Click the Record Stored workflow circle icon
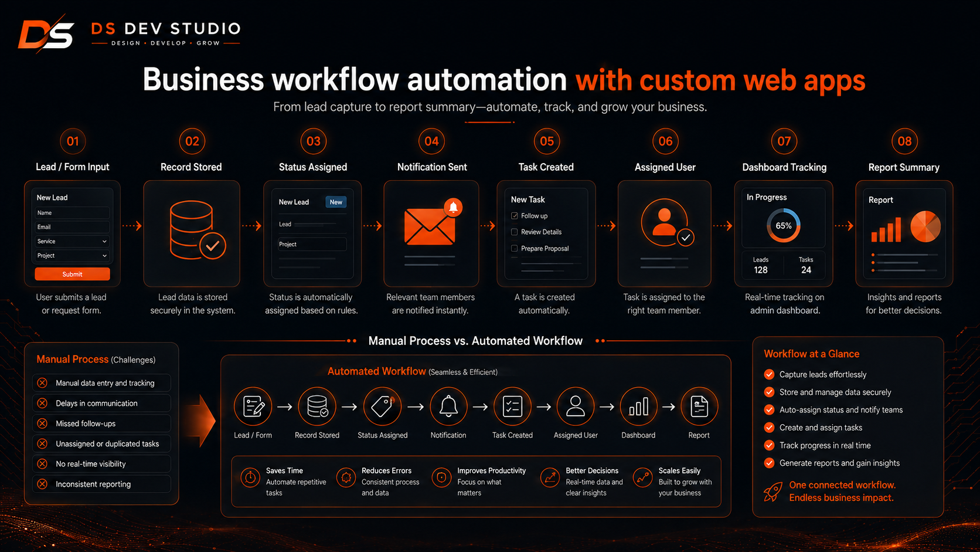980x552 pixels. coord(317,406)
